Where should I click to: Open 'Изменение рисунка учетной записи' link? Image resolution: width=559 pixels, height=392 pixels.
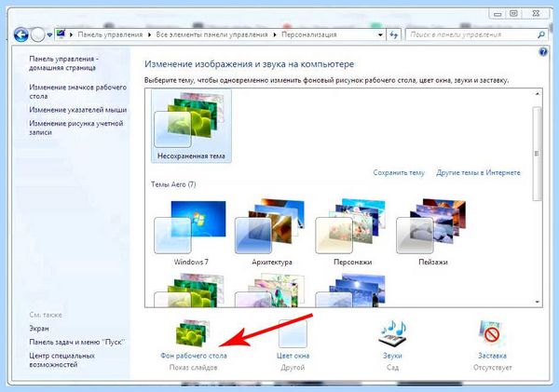[76, 128]
